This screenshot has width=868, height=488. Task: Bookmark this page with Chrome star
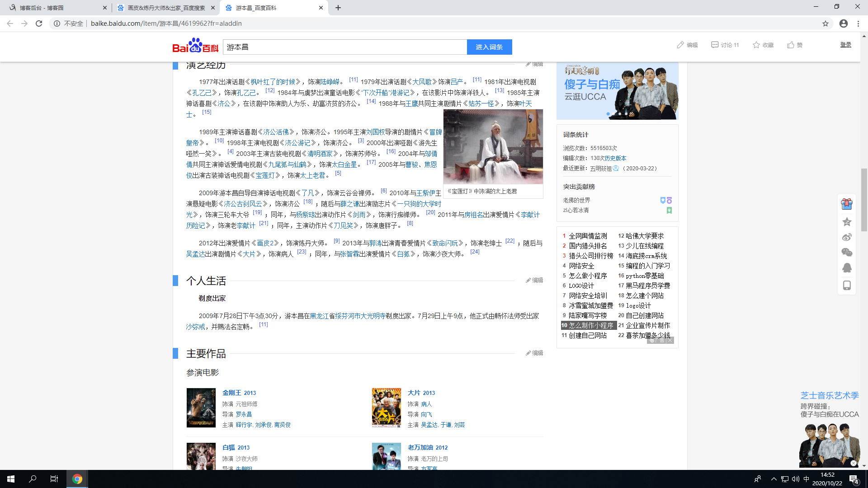pyautogui.click(x=826, y=23)
